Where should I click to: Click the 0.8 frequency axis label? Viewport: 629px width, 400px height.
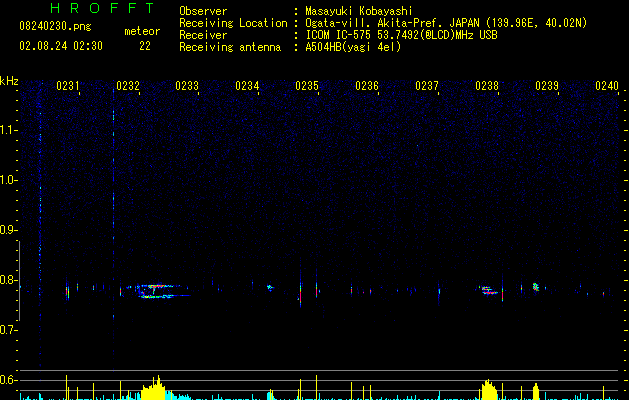coord(8,280)
